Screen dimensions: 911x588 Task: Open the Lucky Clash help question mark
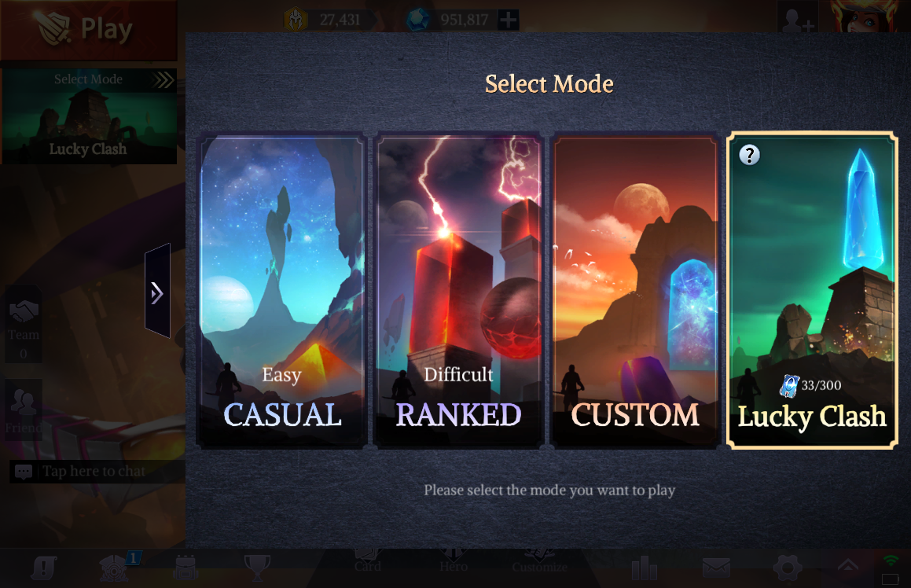[x=750, y=155]
